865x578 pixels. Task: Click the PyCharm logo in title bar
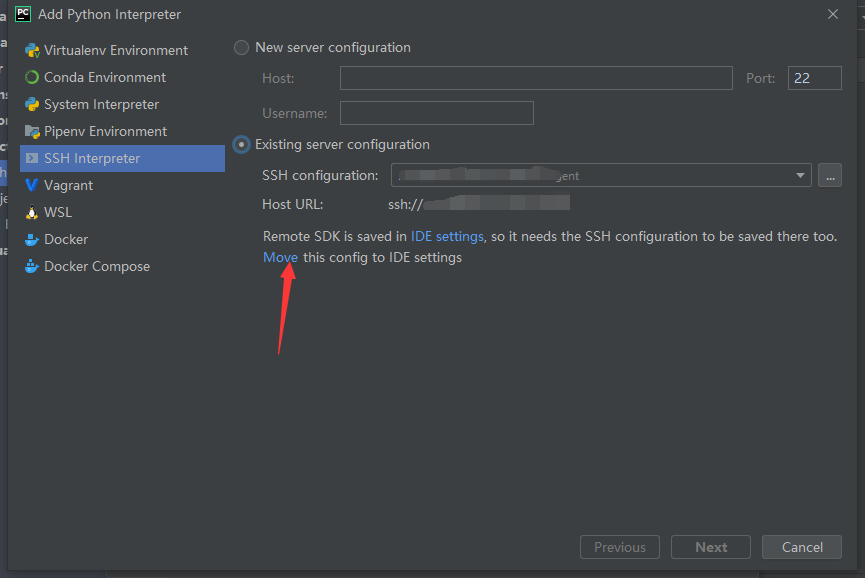coord(23,14)
